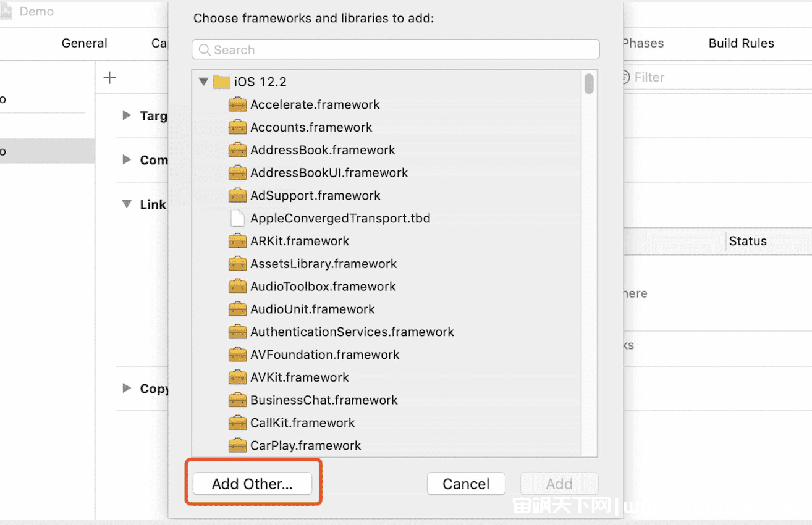Click the iOS 12.2 folder label
The width and height of the screenshot is (812, 525).
(260, 82)
